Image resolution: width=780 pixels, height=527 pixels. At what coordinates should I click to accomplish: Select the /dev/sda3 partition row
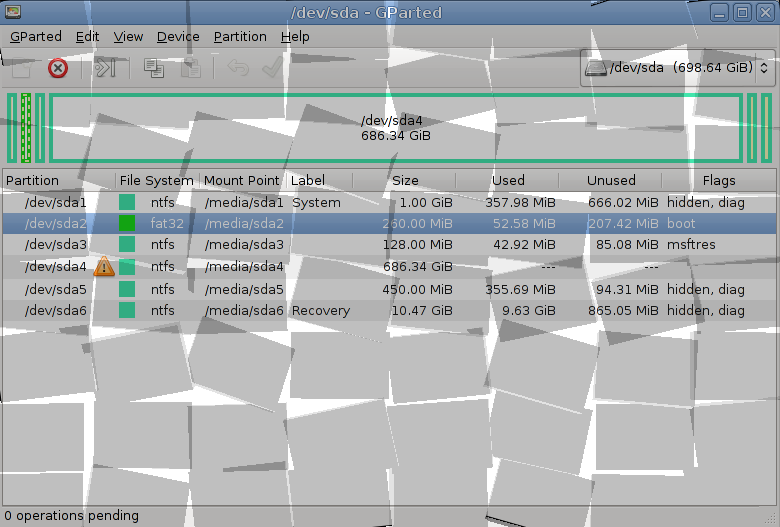pyautogui.click(x=389, y=245)
